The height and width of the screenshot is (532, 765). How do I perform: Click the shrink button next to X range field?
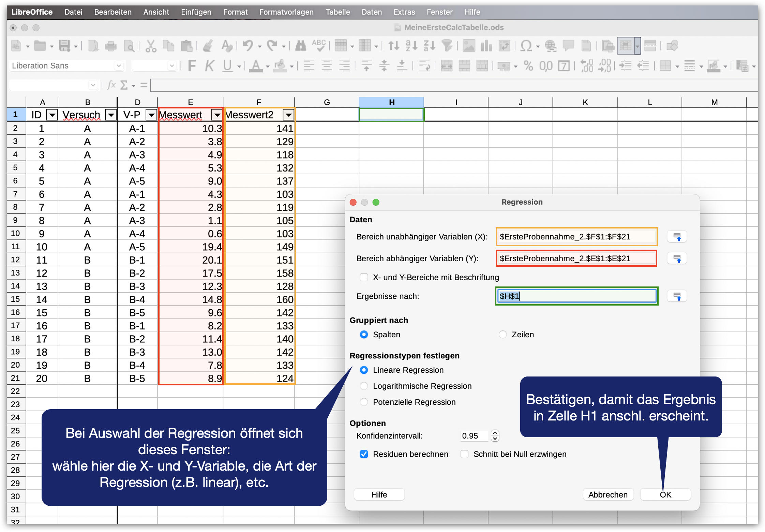click(x=677, y=237)
